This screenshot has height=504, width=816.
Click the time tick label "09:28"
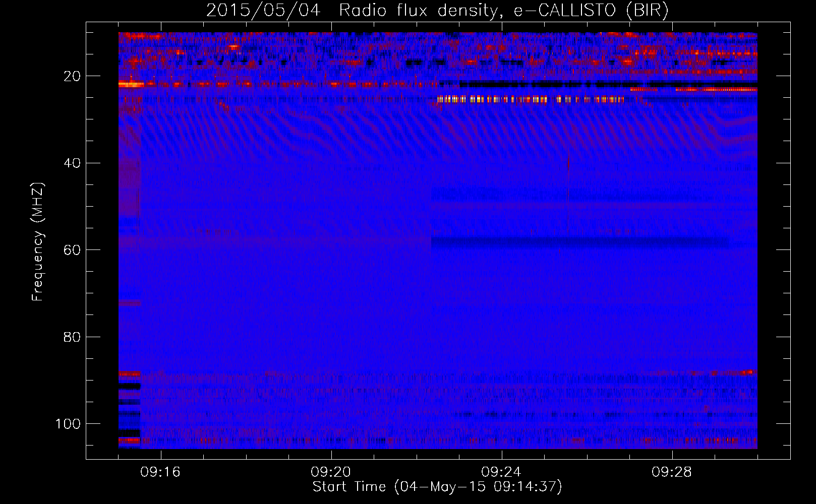click(672, 472)
